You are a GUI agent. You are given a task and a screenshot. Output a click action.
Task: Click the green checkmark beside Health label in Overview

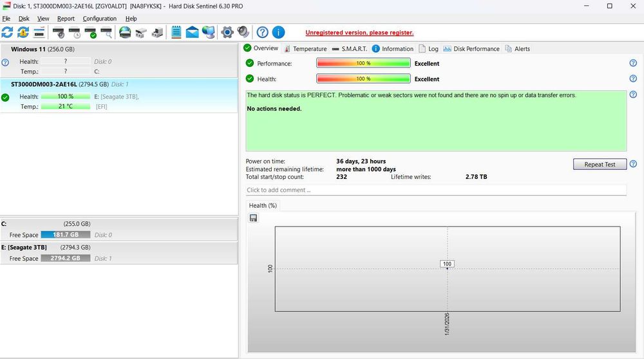[250, 78]
